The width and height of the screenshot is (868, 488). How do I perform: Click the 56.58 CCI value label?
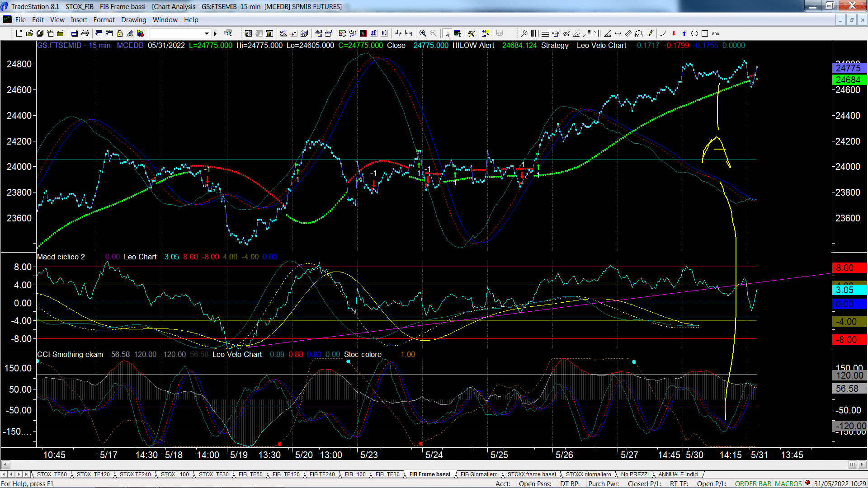[849, 389]
